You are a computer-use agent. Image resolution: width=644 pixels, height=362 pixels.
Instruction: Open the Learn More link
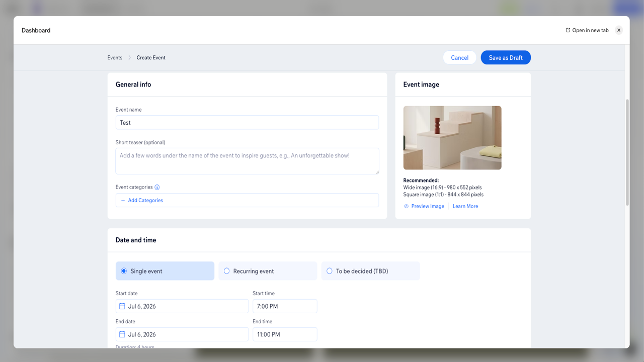[465, 206]
